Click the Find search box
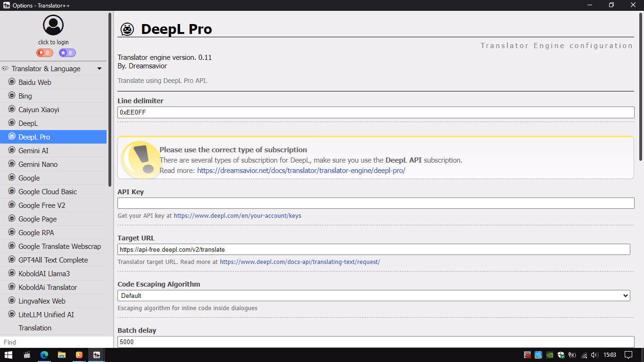 click(x=57, y=342)
